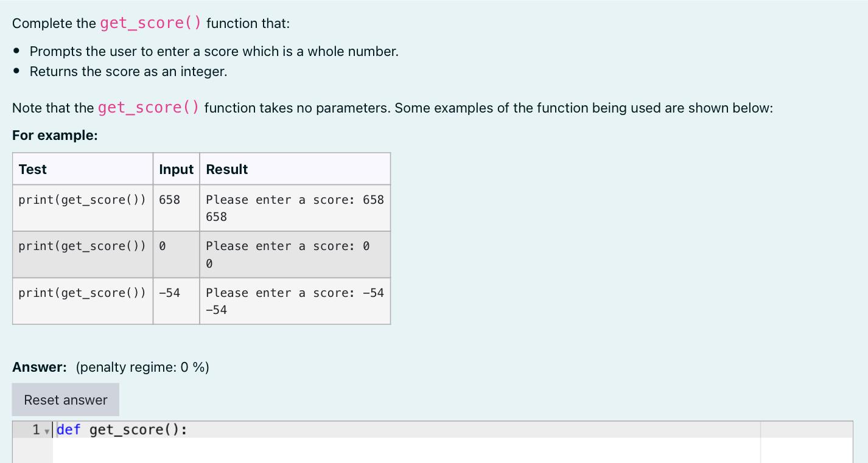Select the pink get_score() text in the heading

[x=151, y=23]
